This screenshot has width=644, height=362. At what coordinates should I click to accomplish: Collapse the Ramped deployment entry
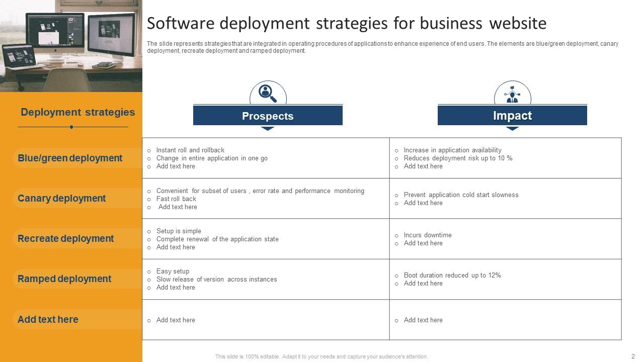tap(64, 279)
